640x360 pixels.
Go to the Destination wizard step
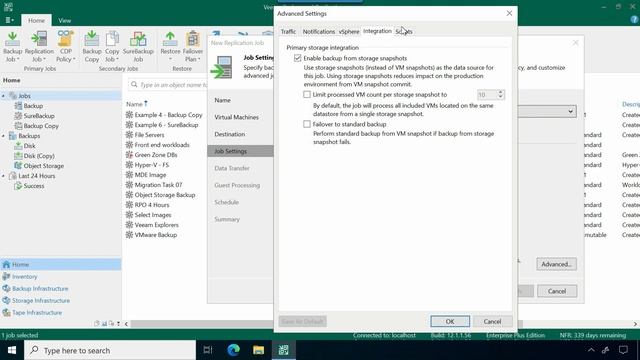230,134
